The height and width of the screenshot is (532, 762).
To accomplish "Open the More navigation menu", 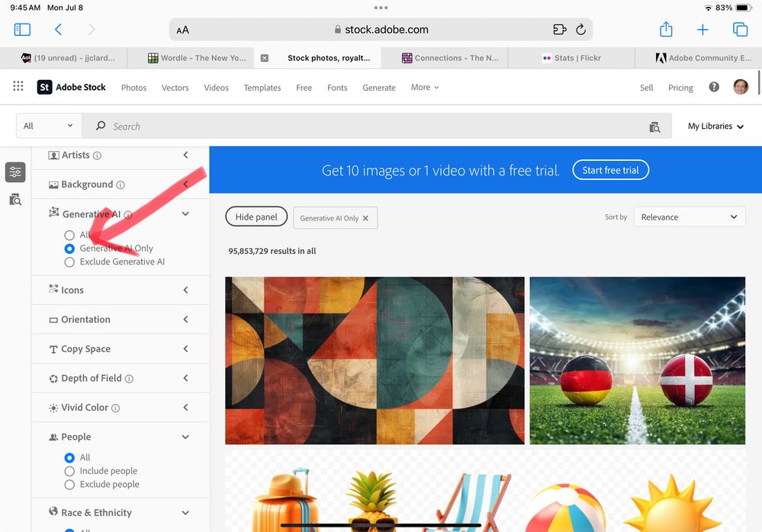I will click(x=425, y=88).
